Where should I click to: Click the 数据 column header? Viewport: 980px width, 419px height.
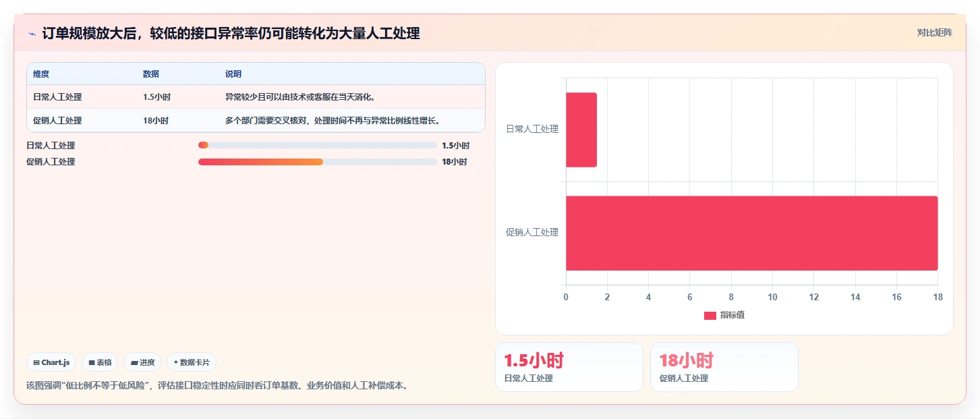pyautogui.click(x=151, y=74)
